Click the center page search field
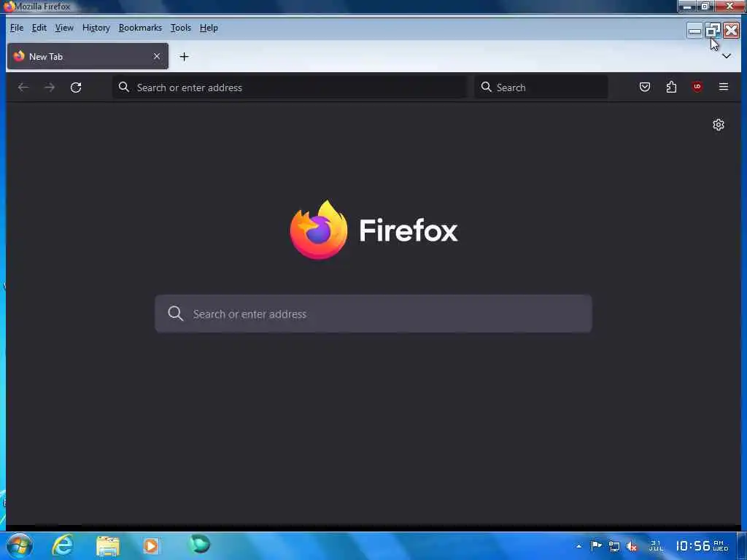Image resolution: width=747 pixels, height=560 pixels. tap(373, 314)
